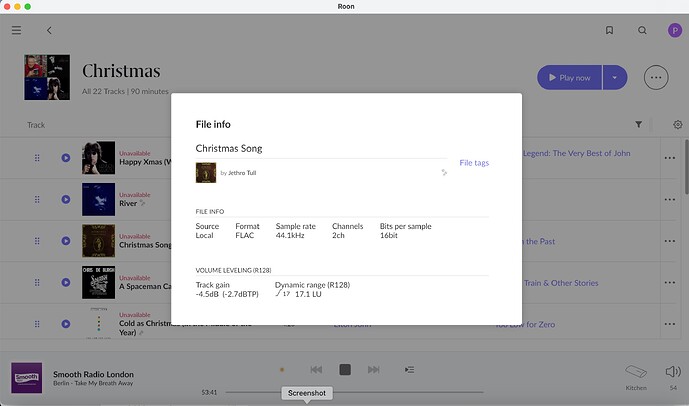Go to the previous track

pos(316,369)
